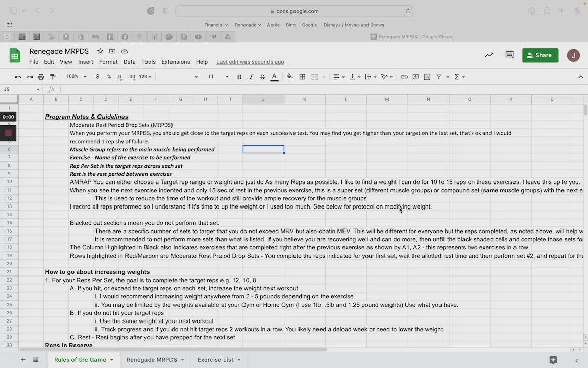Image resolution: width=588 pixels, height=368 pixels.
Task: Open the borders tool
Action: [302, 77]
